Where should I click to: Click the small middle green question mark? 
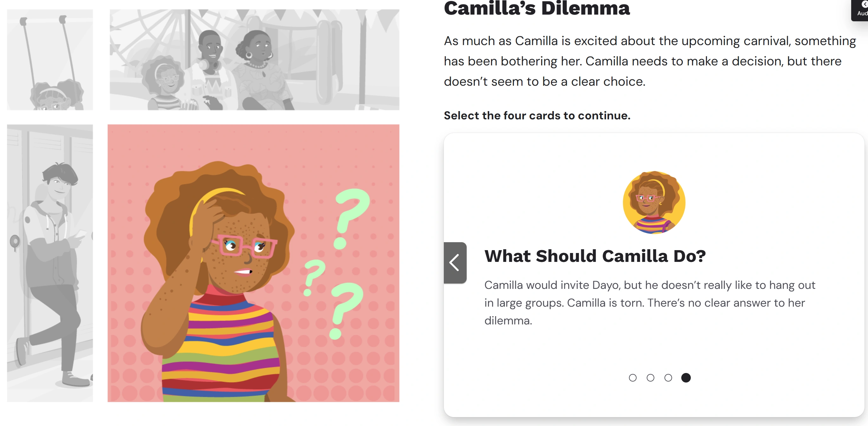[314, 276]
